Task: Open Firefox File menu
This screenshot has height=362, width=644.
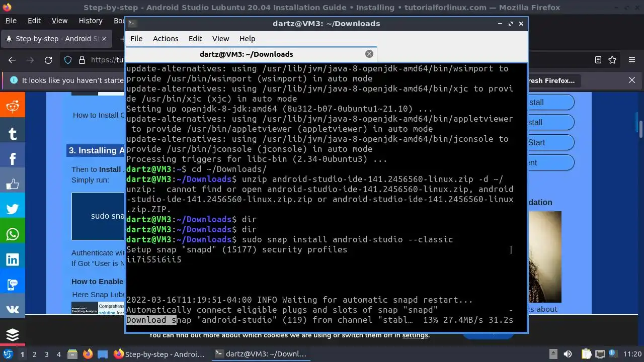Action: (x=11, y=21)
